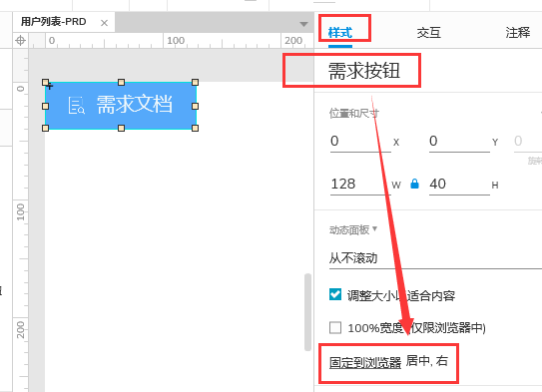Open the 从不滚动 scroll option dropdown

click(435, 258)
